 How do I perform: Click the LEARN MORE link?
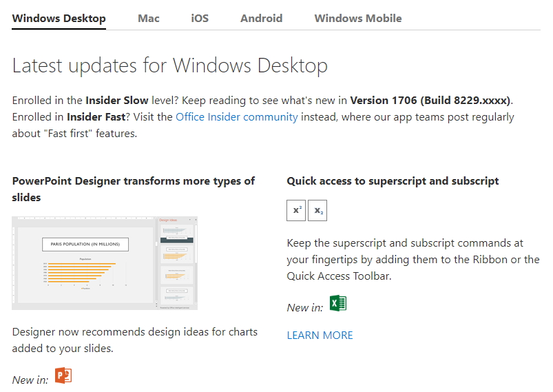pos(320,336)
